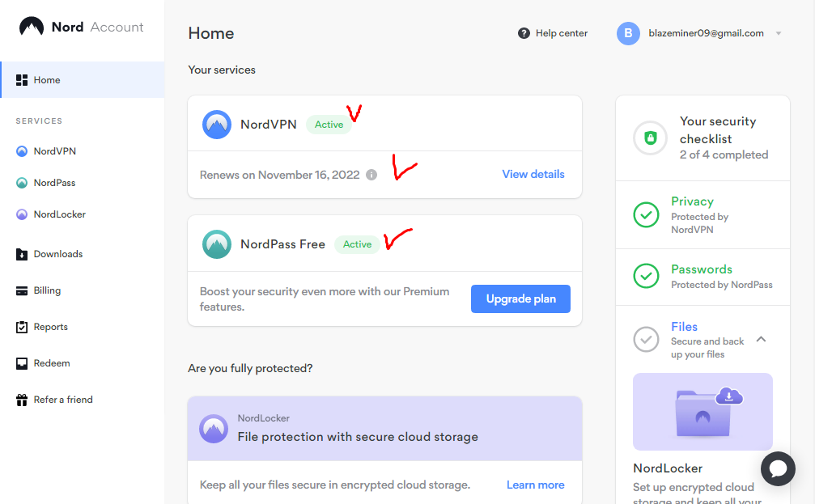Image resolution: width=815 pixels, height=504 pixels.
Task: Click the Reports clipboard icon
Action: click(x=22, y=327)
